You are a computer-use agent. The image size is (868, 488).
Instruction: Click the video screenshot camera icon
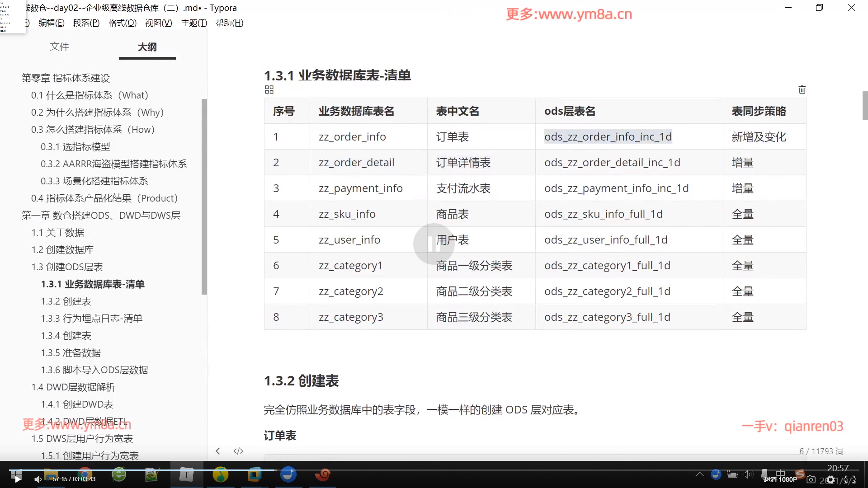[x=811, y=479]
